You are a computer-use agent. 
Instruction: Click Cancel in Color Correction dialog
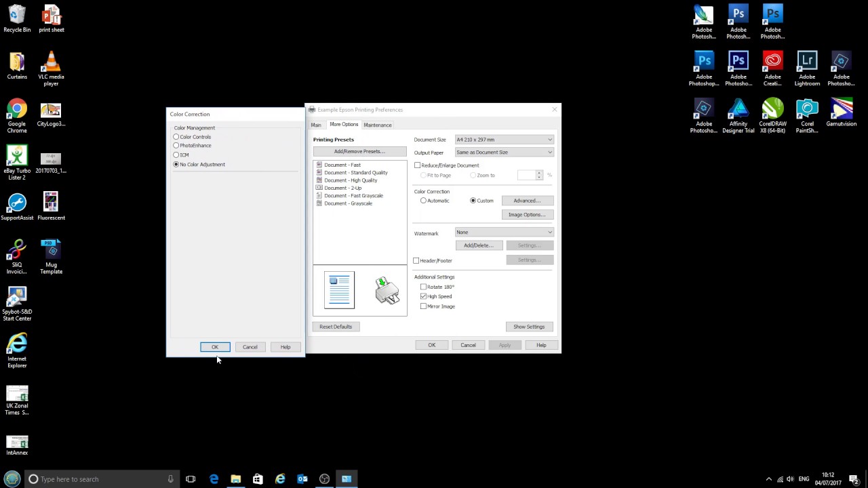[x=250, y=347]
